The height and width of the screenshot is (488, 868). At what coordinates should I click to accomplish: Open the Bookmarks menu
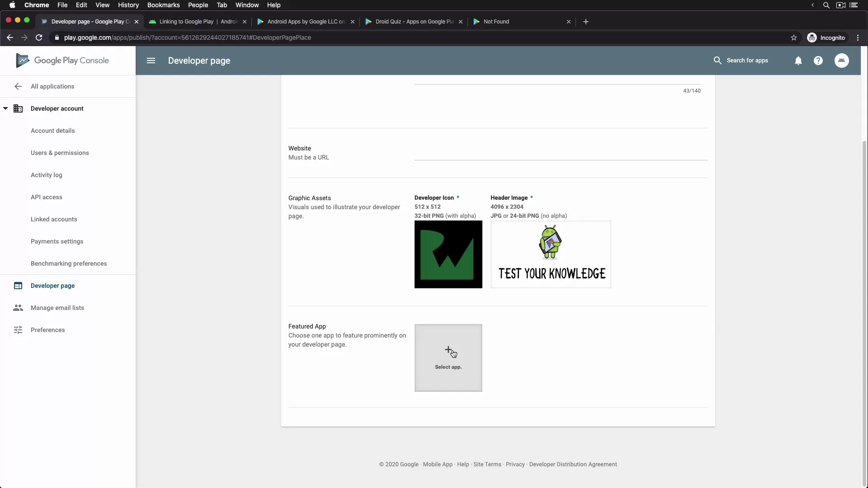164,5
